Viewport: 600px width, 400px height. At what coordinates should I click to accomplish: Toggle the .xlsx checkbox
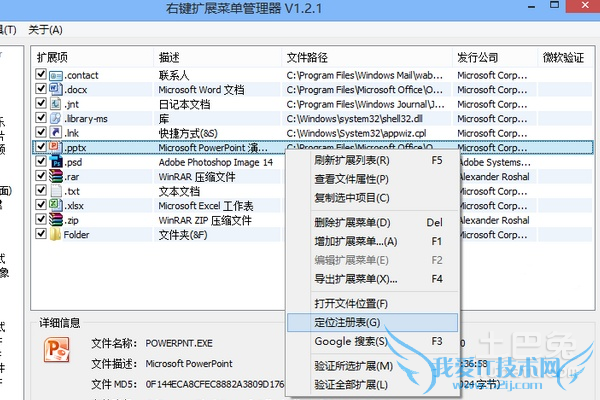(41, 205)
